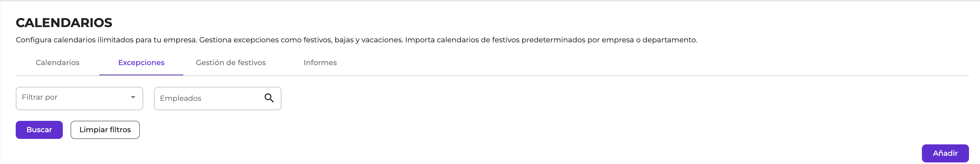Click the 'Filtrar por' placeholder label
The image size is (980, 164).
pos(40,97)
